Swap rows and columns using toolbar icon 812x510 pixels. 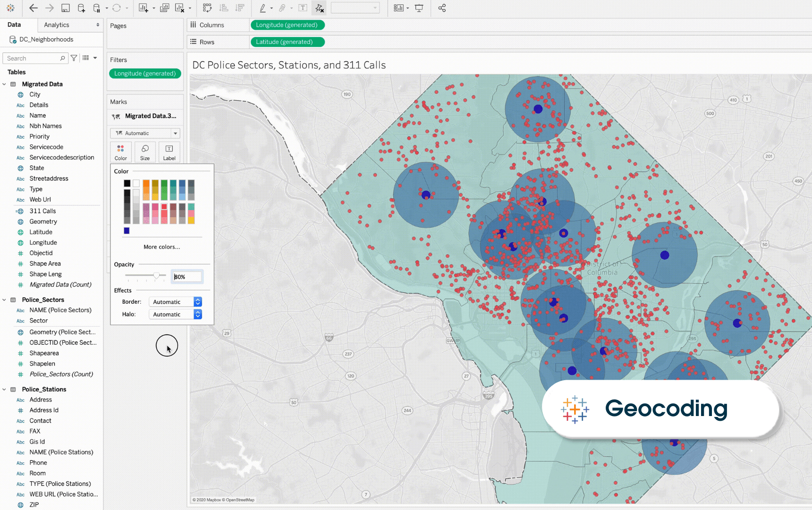pyautogui.click(x=207, y=8)
